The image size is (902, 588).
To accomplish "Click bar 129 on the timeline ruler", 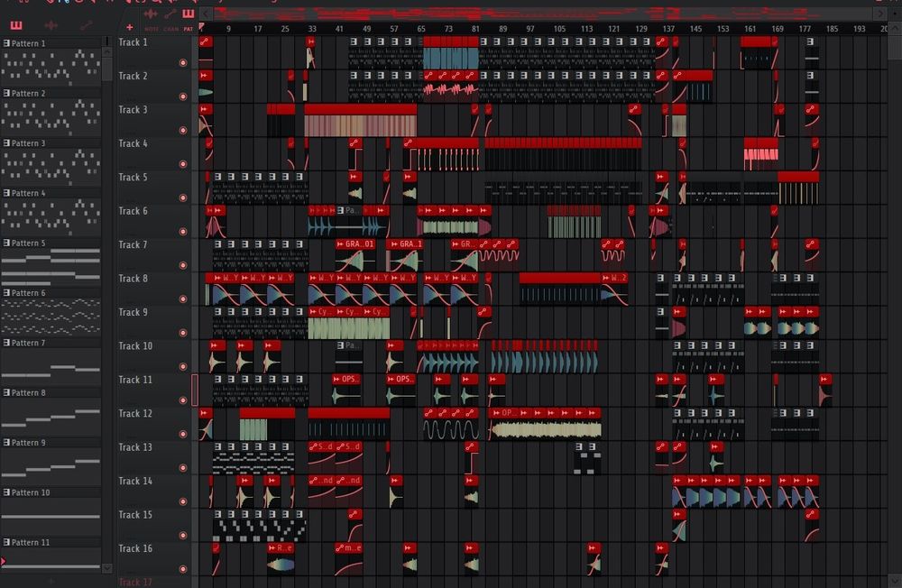I will pyautogui.click(x=640, y=28).
